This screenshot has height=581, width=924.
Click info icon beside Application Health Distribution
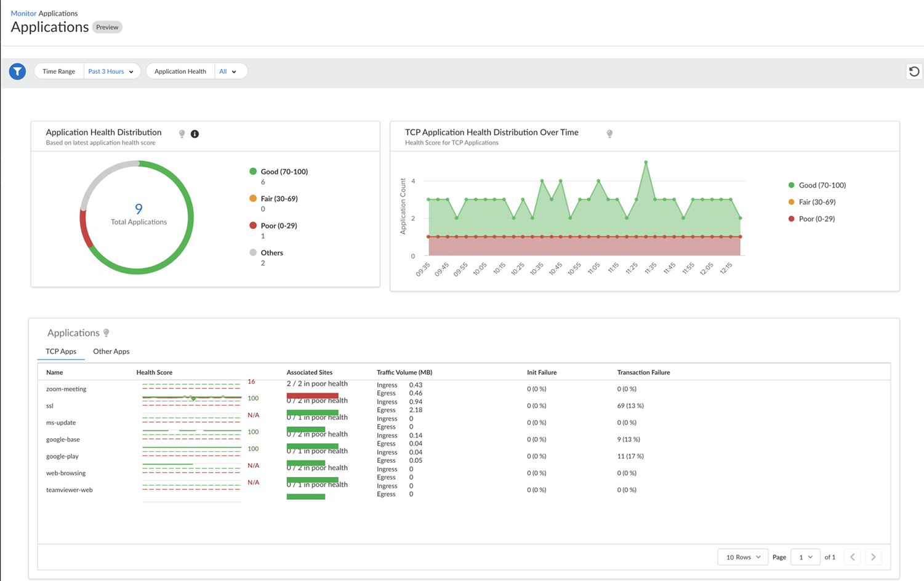[x=195, y=134]
